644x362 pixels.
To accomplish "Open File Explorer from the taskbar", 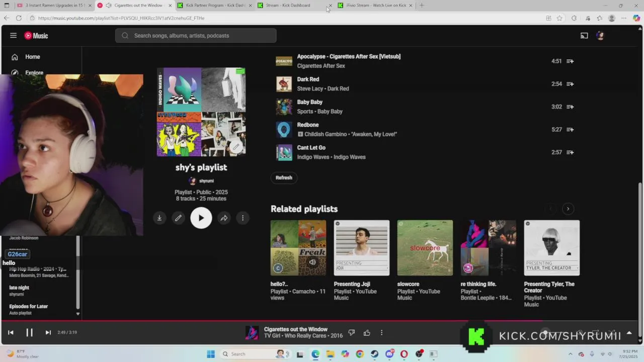I will tap(330, 354).
